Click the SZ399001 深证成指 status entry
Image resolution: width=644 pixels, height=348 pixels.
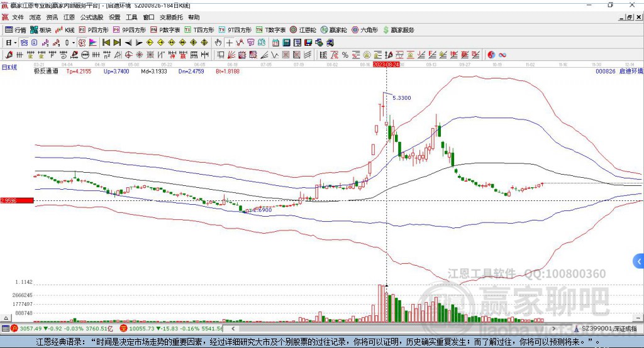coord(606,329)
